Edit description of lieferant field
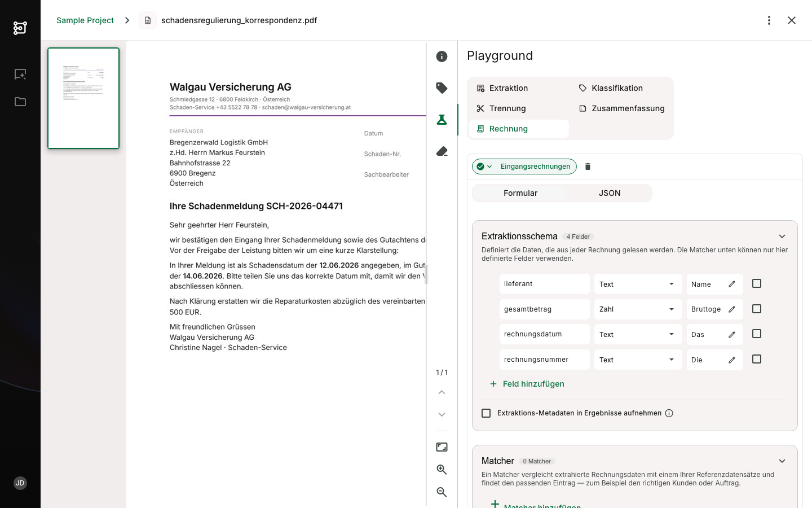This screenshot has width=812, height=508. [732, 284]
